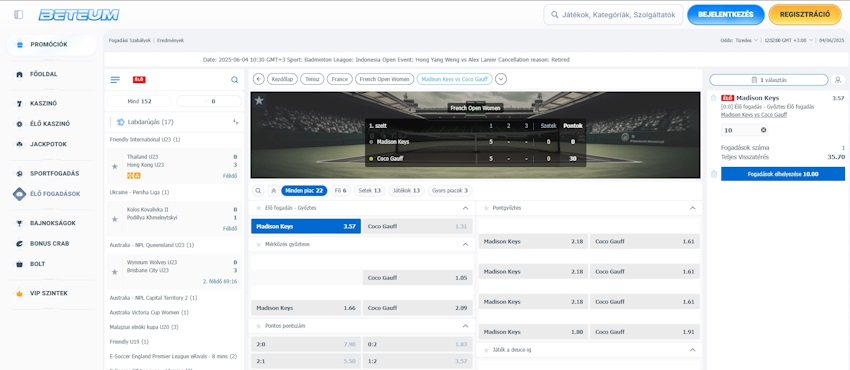Click the red Élő live badge

click(x=139, y=80)
